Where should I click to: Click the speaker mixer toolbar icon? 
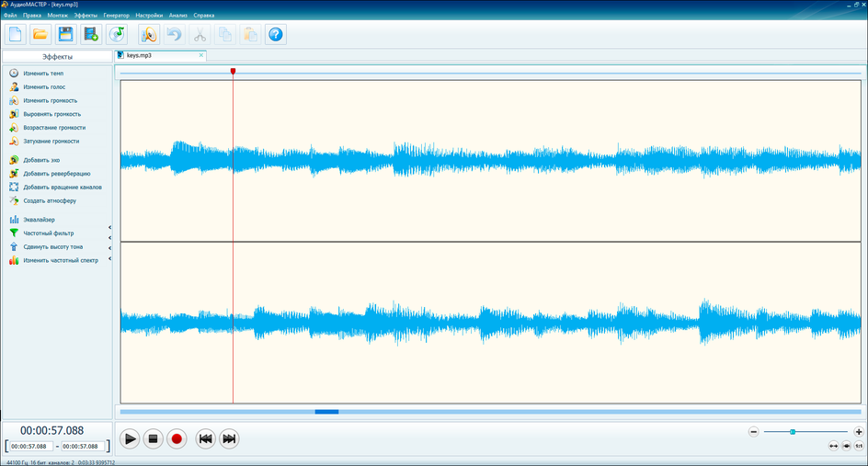click(x=149, y=35)
